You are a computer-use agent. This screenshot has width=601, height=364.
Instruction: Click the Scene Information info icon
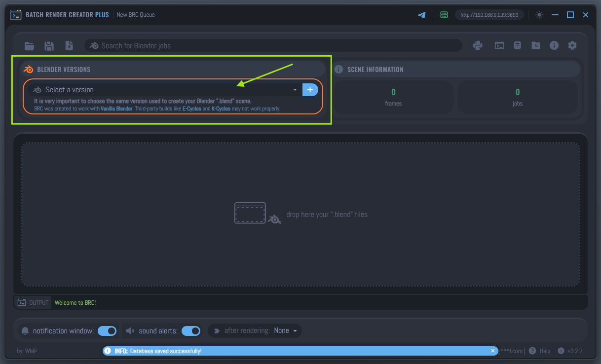pos(339,70)
